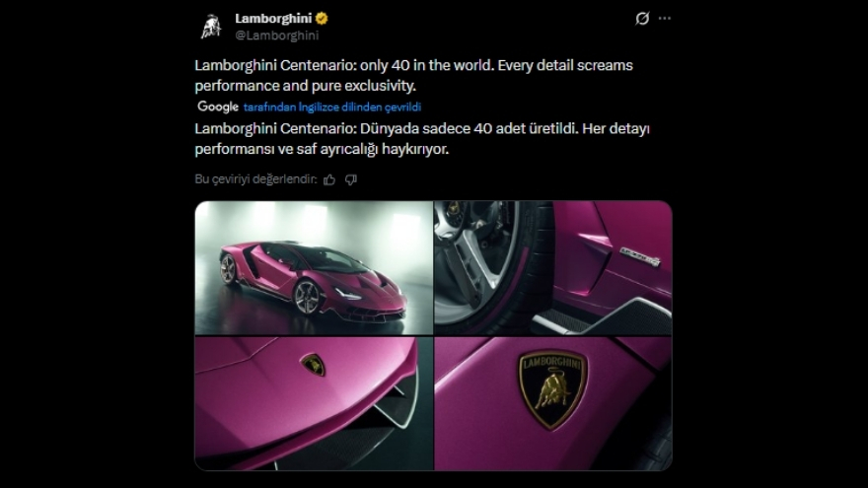Open the wheel and side vent close-up photo

(x=553, y=268)
